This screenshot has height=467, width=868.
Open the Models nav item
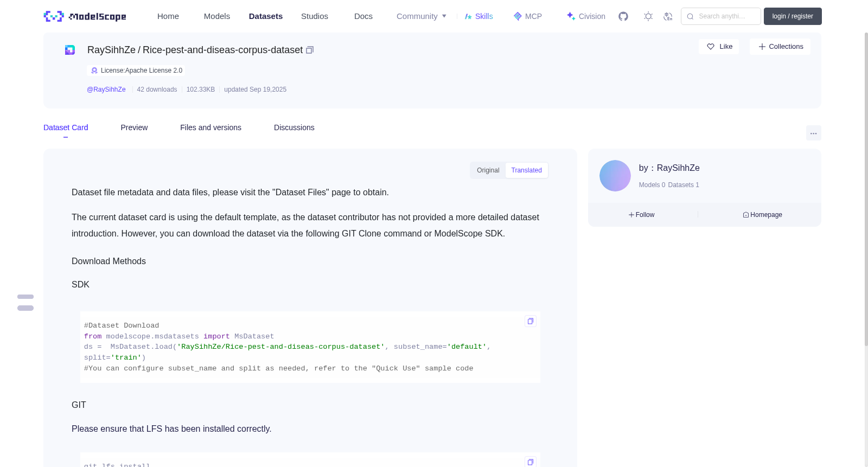(217, 16)
